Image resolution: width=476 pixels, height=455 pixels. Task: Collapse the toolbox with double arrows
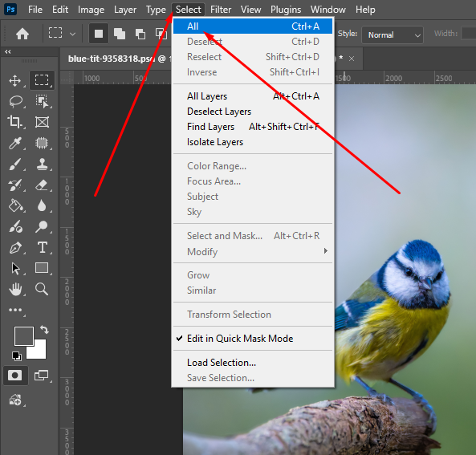[x=7, y=52]
